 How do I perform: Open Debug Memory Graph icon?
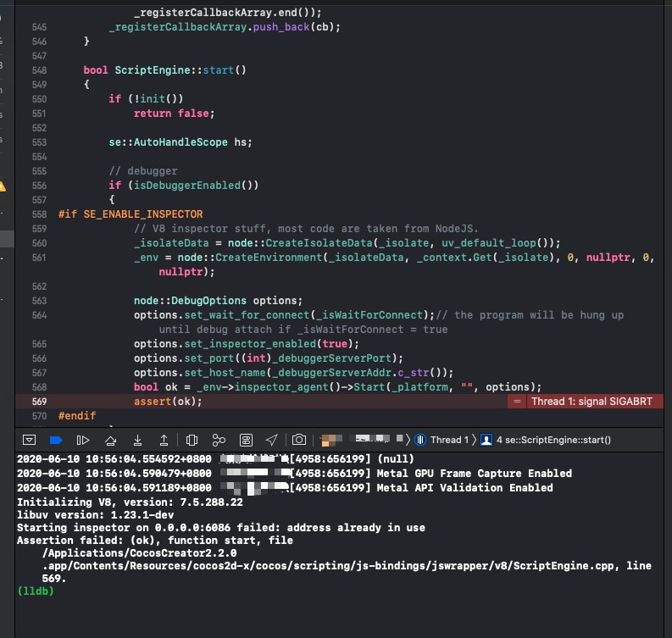(219, 440)
